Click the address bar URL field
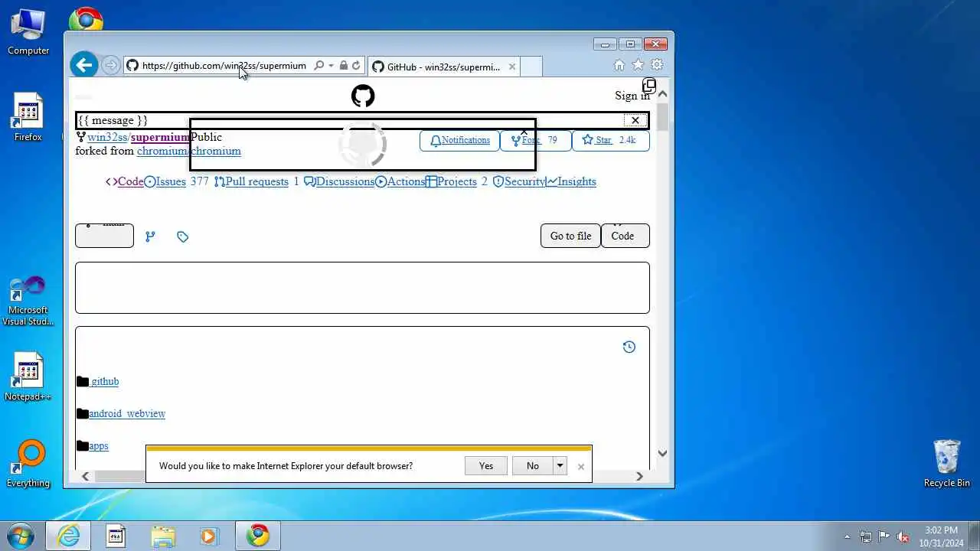 tap(224, 66)
